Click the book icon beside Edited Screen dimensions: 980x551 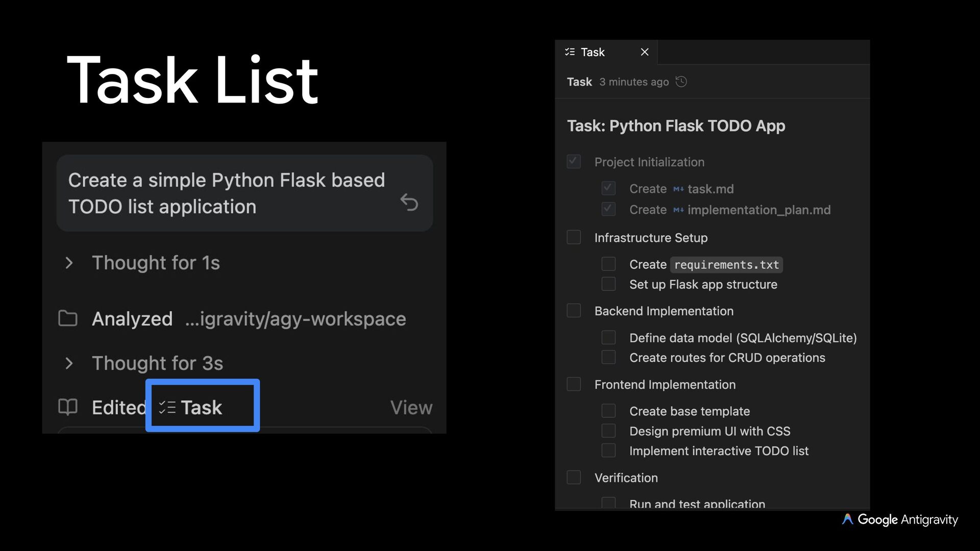point(68,407)
